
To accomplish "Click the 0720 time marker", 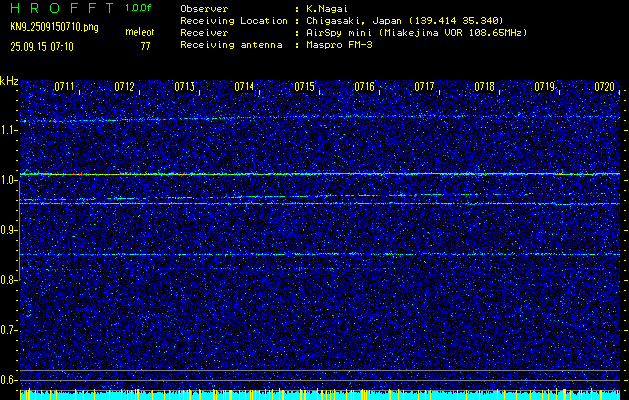I will pyautogui.click(x=605, y=86).
